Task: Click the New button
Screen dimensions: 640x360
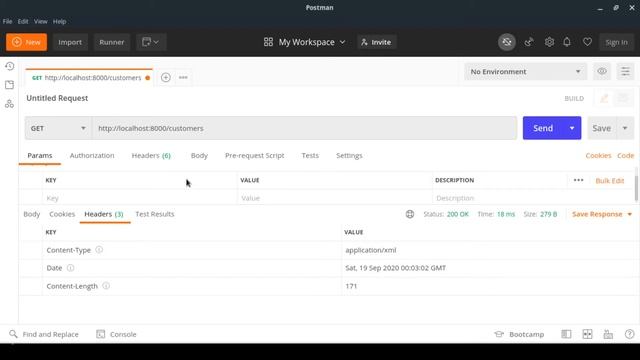Action: [27, 42]
